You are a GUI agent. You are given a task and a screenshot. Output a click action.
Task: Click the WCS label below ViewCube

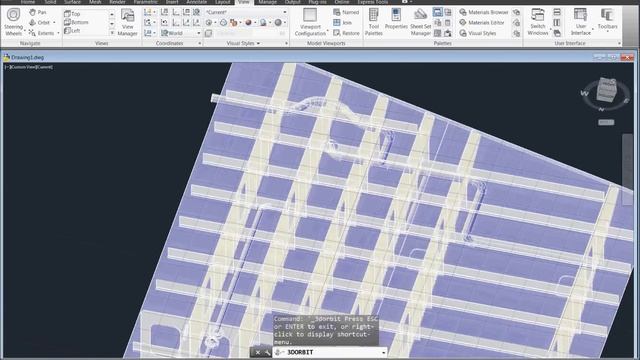pyautogui.click(x=606, y=122)
